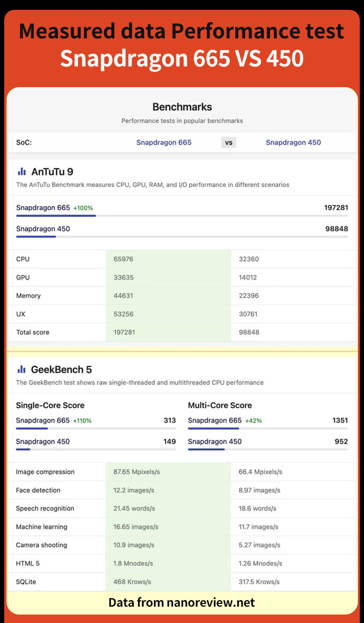The width and height of the screenshot is (364, 623).
Task: Click the Total score row label
Action: tap(33, 332)
